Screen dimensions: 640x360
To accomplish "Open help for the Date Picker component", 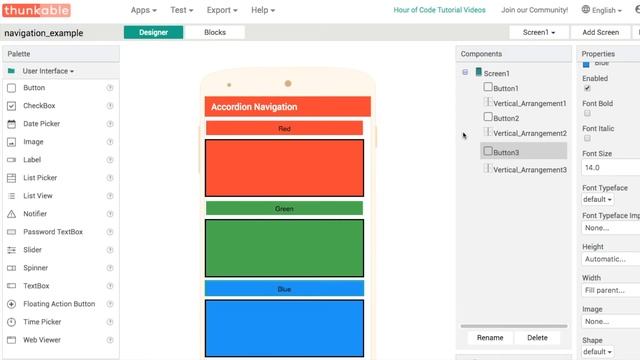I will pyautogui.click(x=110, y=124).
